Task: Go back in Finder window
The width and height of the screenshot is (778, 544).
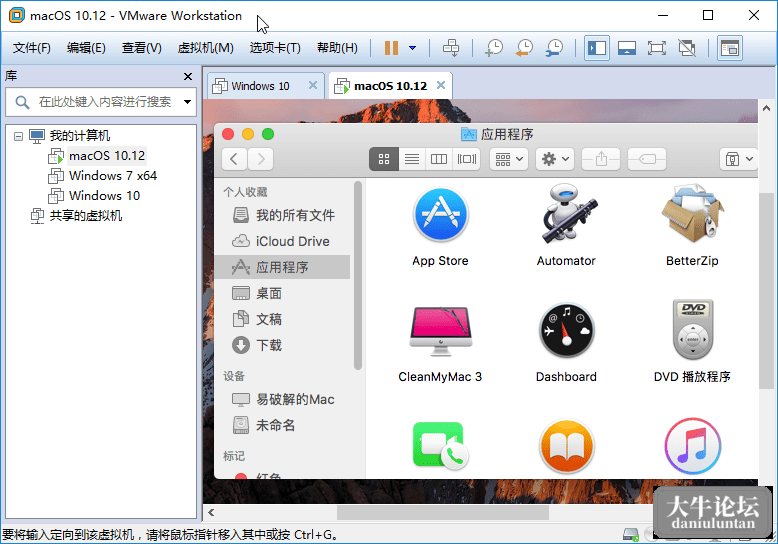Action: pos(235,159)
